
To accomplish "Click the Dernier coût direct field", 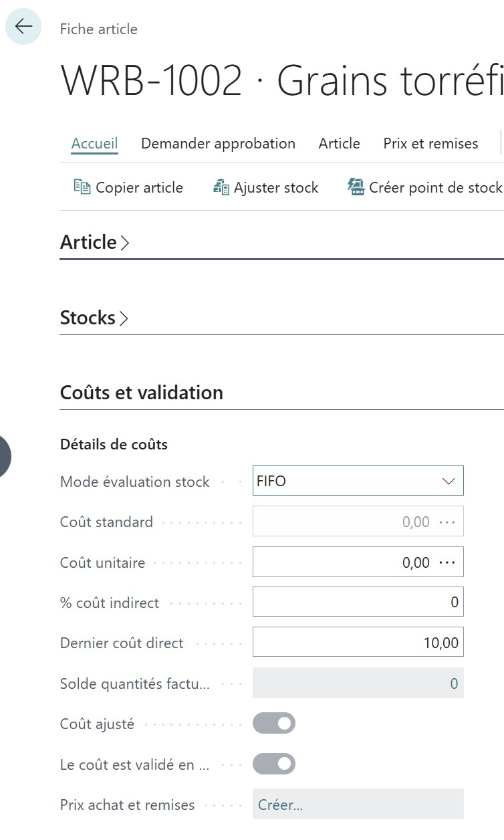I will [358, 643].
